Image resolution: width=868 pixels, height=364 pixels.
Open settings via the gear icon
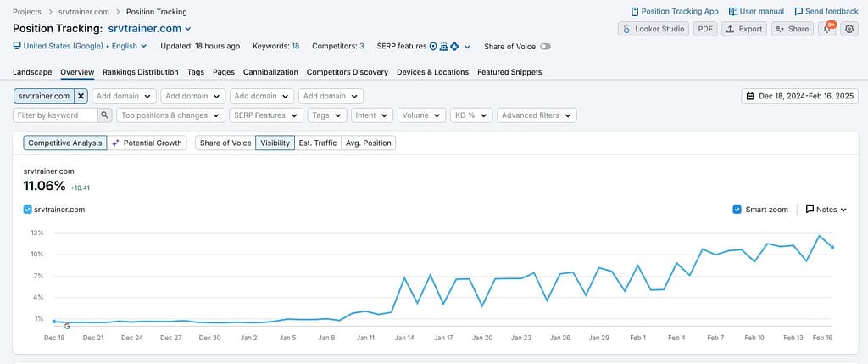coord(849,29)
